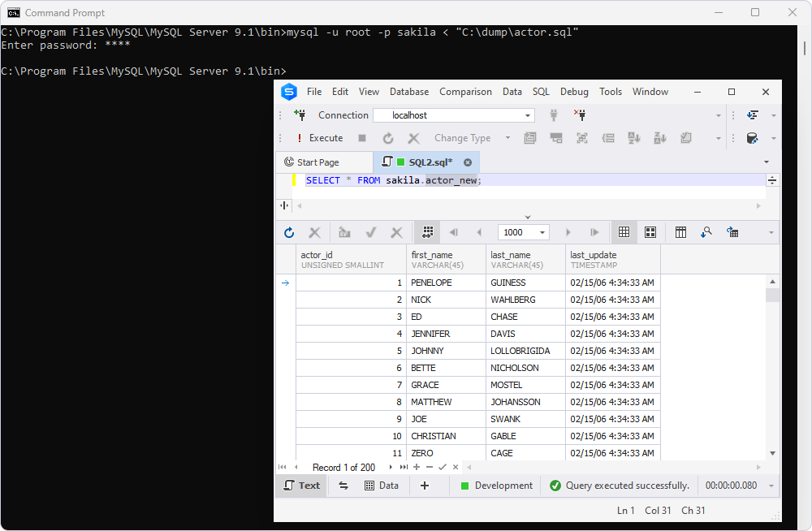Click the vertical scrollbar in results grid
Screen dimensions: 812x531
coord(772,365)
